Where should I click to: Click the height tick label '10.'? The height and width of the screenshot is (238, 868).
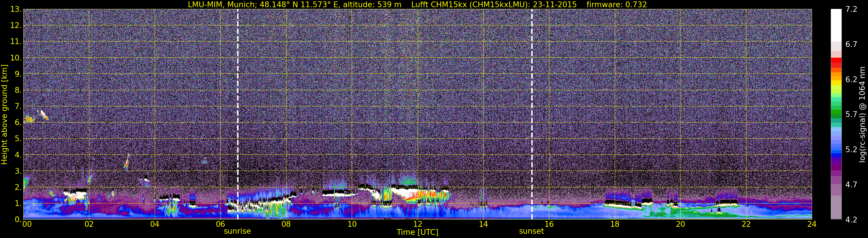[x=16, y=58]
